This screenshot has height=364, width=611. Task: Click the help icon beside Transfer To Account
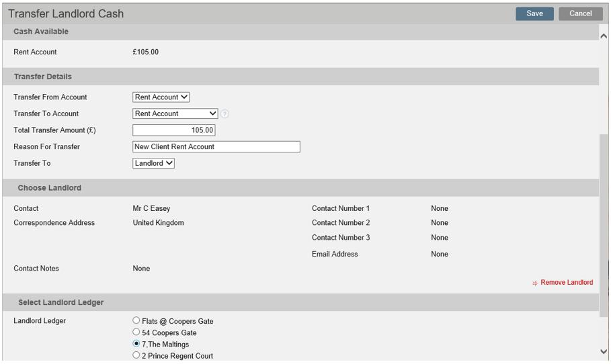click(225, 114)
